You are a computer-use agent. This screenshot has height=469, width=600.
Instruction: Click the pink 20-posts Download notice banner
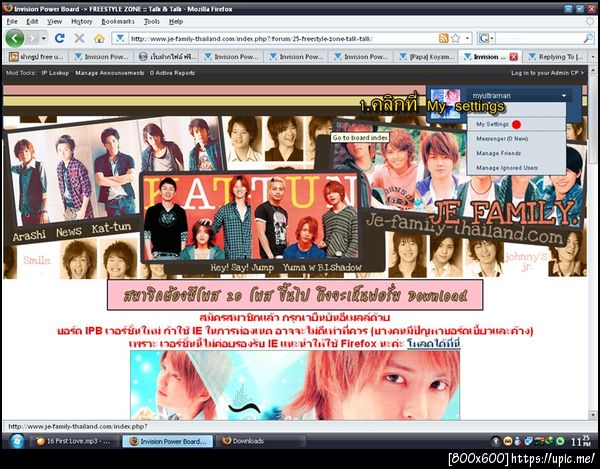[x=295, y=295]
